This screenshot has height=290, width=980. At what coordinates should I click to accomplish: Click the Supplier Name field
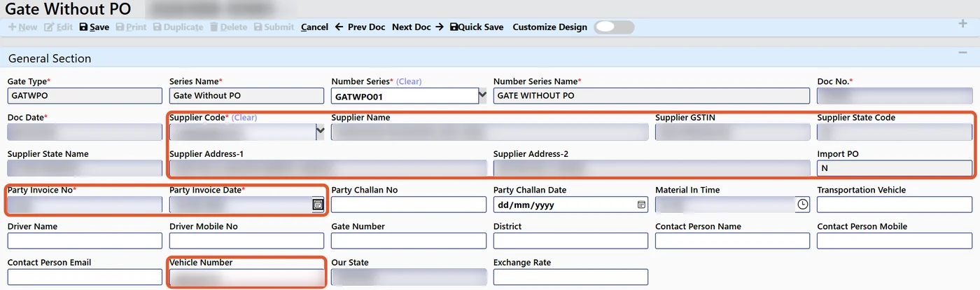coord(489,132)
